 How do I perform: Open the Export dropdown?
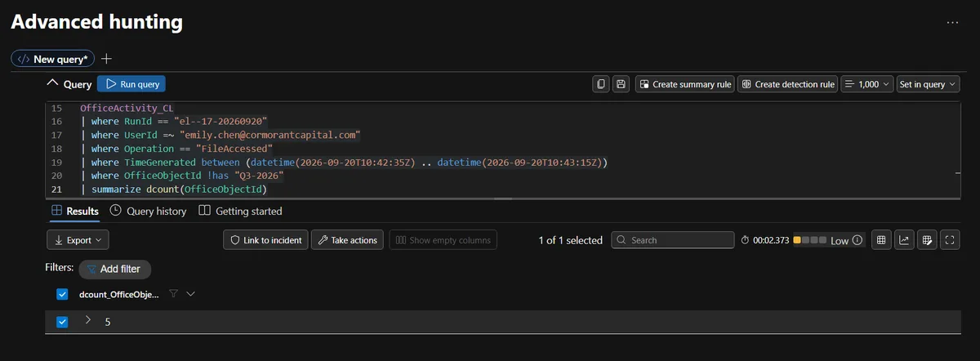pos(78,240)
